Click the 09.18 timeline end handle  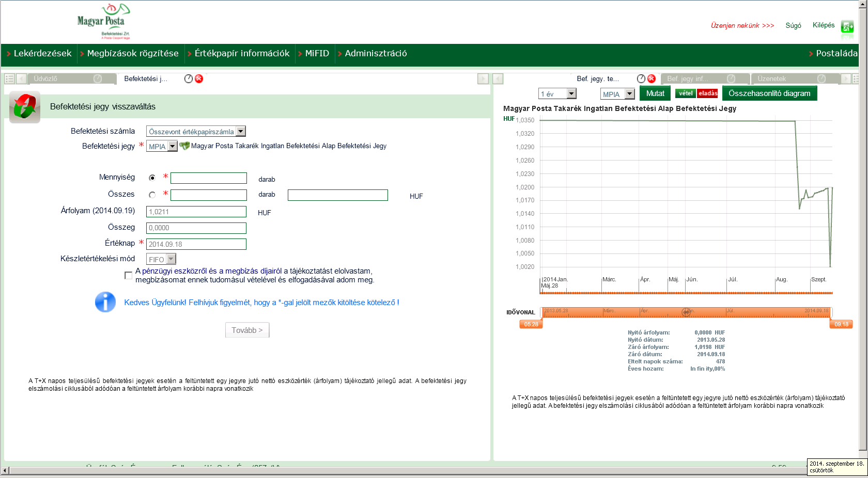[841, 324]
